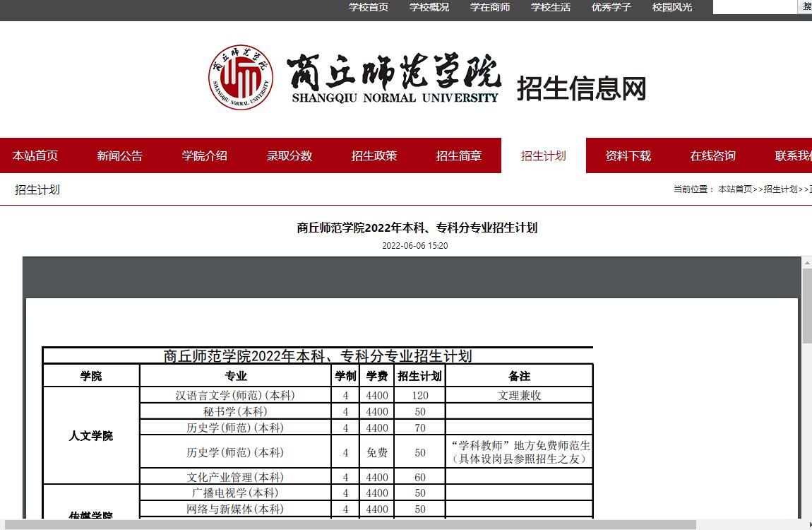
Task: Click table header 学制
Action: (x=345, y=376)
